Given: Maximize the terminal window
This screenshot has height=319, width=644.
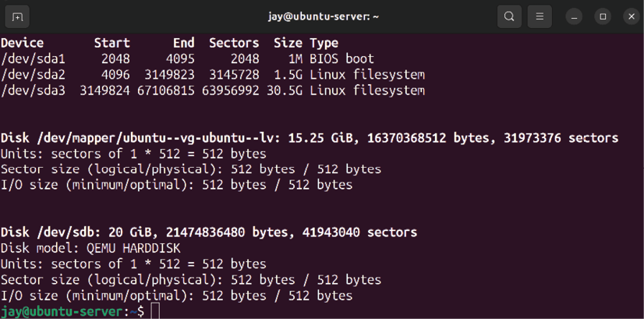Looking at the screenshot, I should click(x=603, y=17).
